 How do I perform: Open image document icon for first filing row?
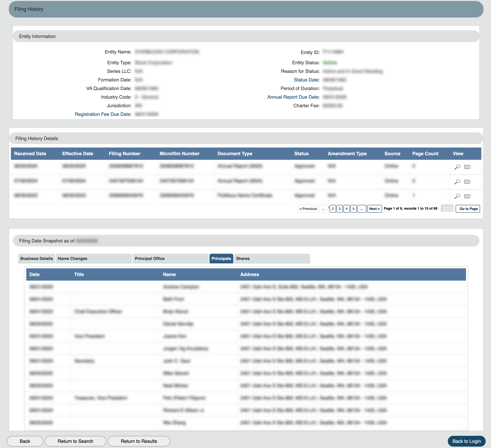tap(467, 167)
